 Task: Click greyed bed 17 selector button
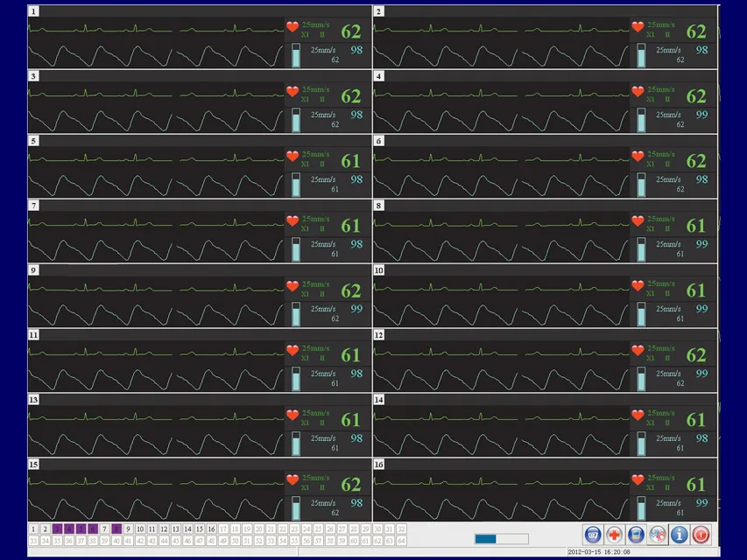(223, 529)
